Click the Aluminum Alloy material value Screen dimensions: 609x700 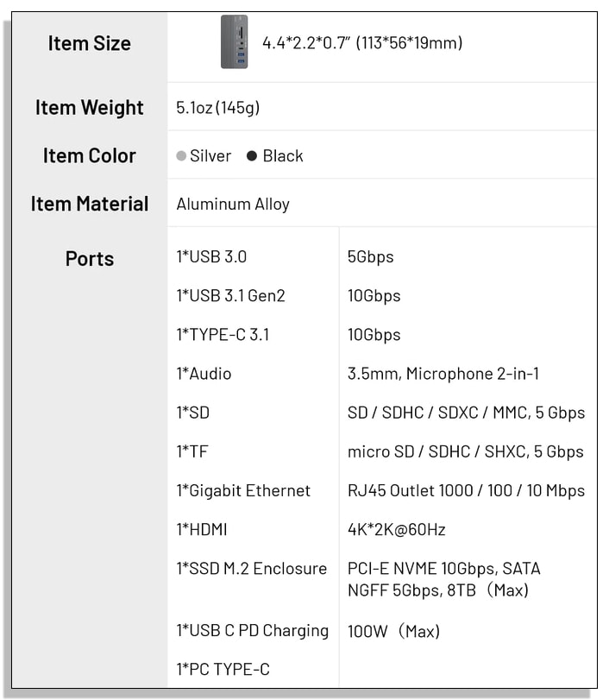pyautogui.click(x=233, y=205)
